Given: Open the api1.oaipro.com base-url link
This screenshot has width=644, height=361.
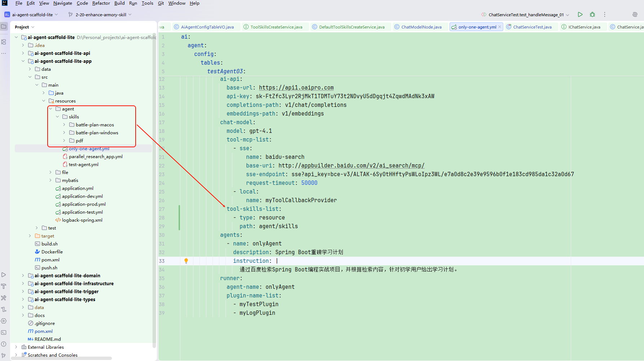Looking at the screenshot, I should (296, 88).
